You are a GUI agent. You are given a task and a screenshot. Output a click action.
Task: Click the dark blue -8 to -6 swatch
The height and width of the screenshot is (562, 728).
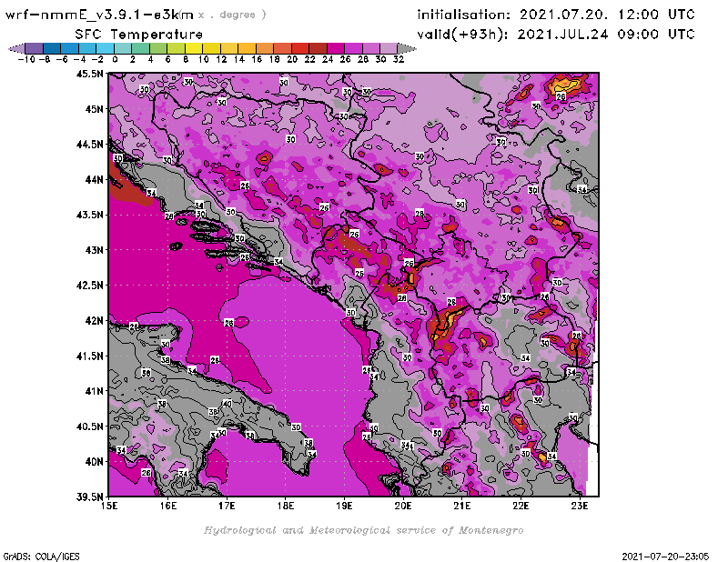[x=52, y=49]
